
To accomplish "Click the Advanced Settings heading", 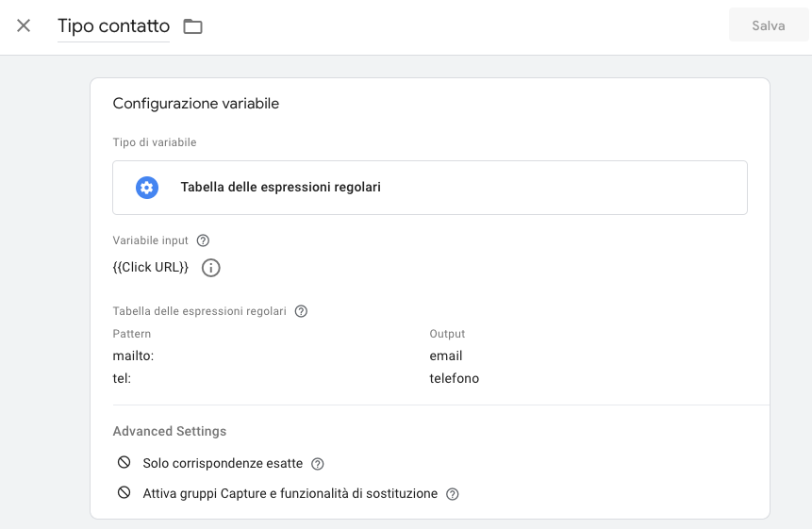I will [x=170, y=431].
